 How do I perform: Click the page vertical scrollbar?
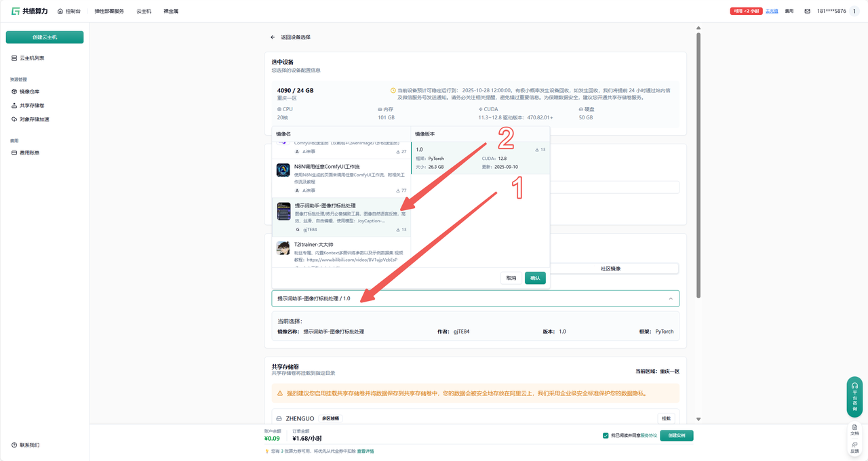pos(698,163)
